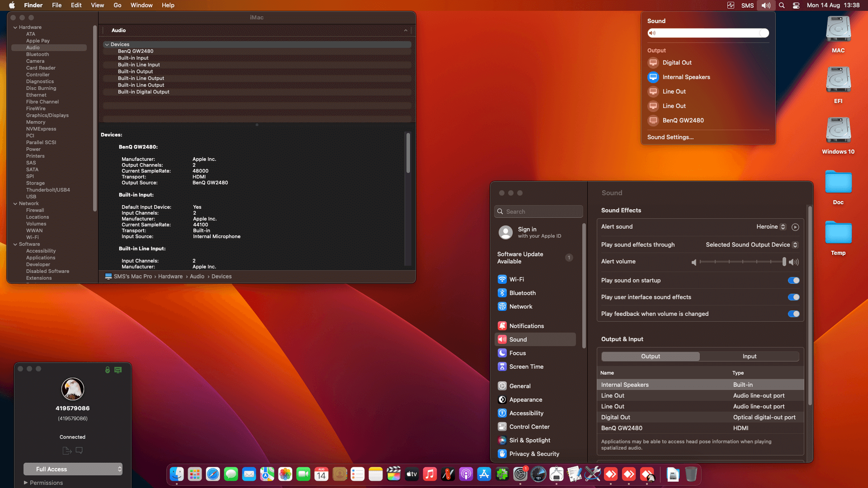Viewport: 868px width, 488px height.
Task: Click the Spotlight search icon in menu bar
Action: pyautogui.click(x=782, y=5)
